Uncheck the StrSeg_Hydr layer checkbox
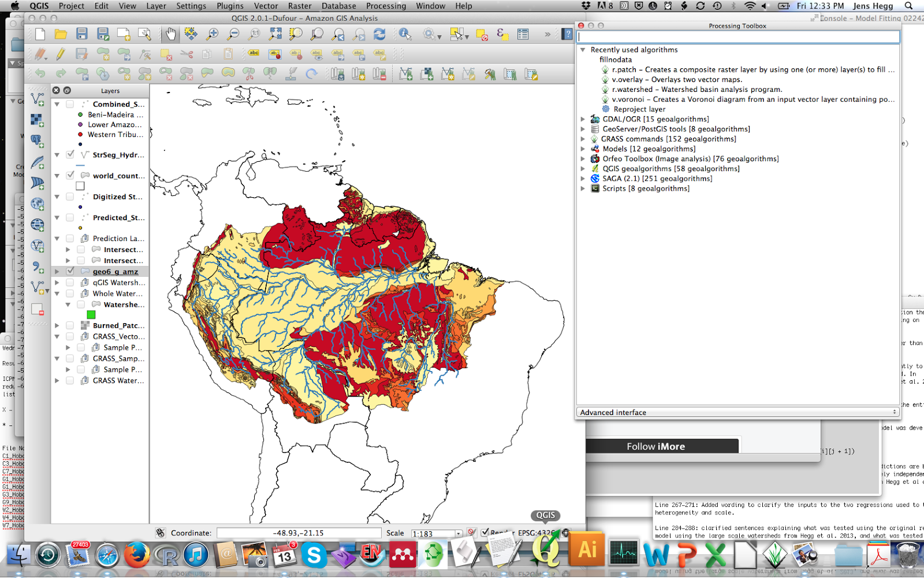924x578 pixels. 70,154
